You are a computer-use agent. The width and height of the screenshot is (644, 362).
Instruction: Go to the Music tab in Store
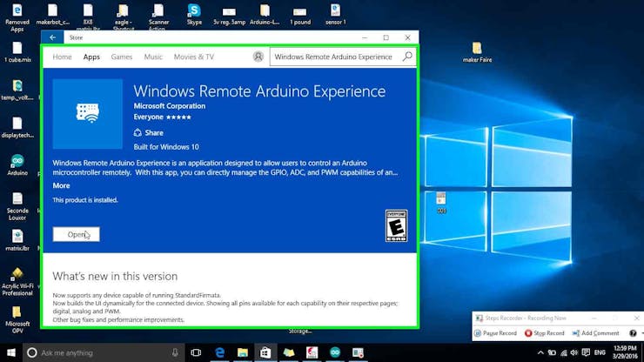click(x=153, y=57)
